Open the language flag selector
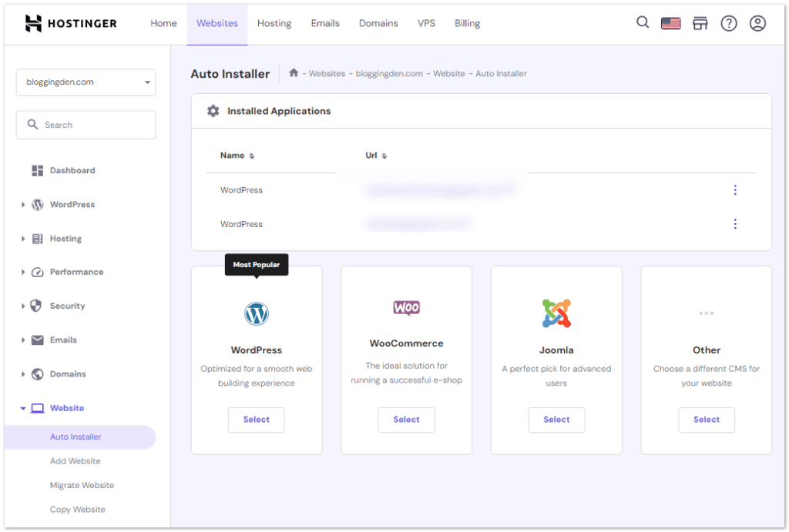The width and height of the screenshot is (789, 532). [x=670, y=23]
